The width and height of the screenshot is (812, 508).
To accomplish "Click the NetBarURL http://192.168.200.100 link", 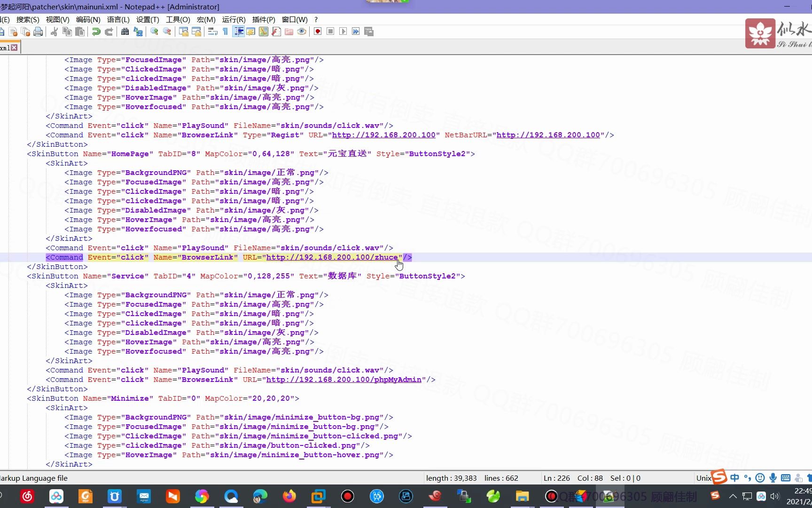I will pyautogui.click(x=548, y=135).
